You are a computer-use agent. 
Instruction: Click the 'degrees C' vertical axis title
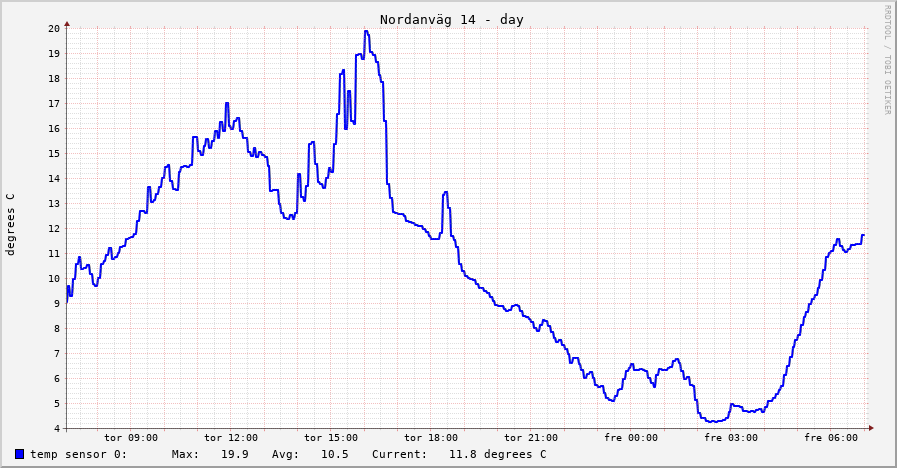tap(10, 224)
